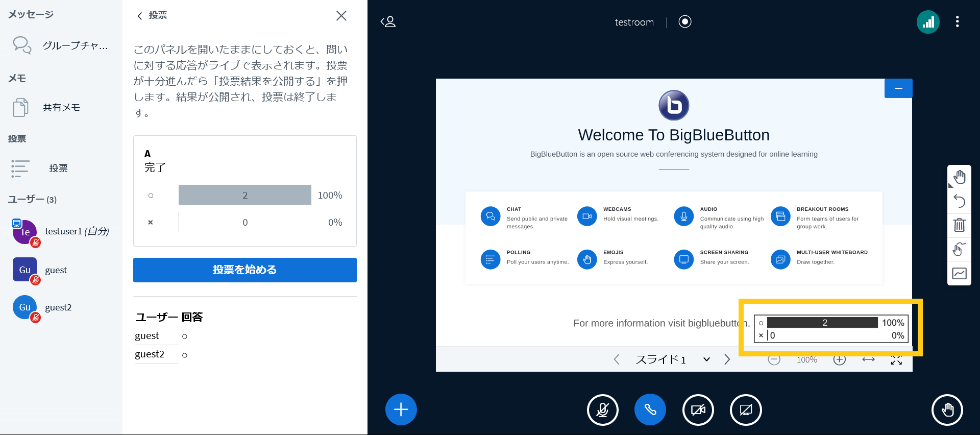The width and height of the screenshot is (980, 435).
Task: Open the group chat (グループチャ…)
Action: coord(60,45)
